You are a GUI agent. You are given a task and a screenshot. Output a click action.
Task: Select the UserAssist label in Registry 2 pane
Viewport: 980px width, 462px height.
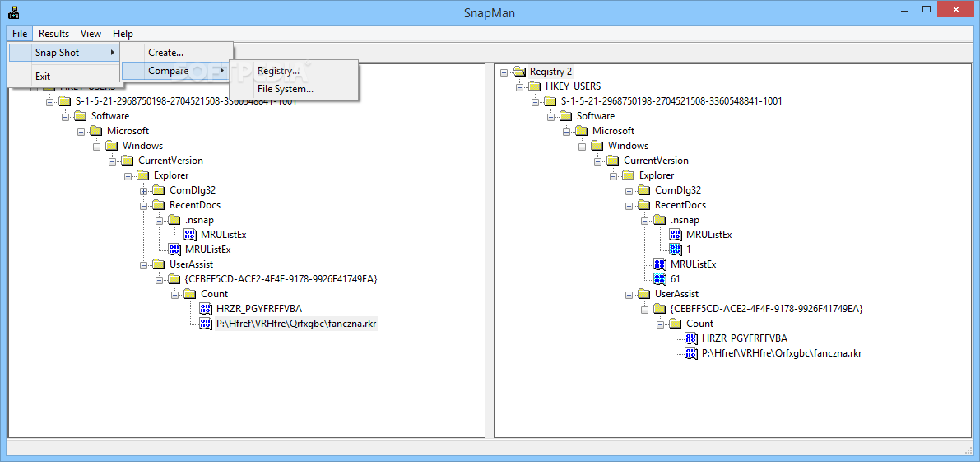click(676, 294)
